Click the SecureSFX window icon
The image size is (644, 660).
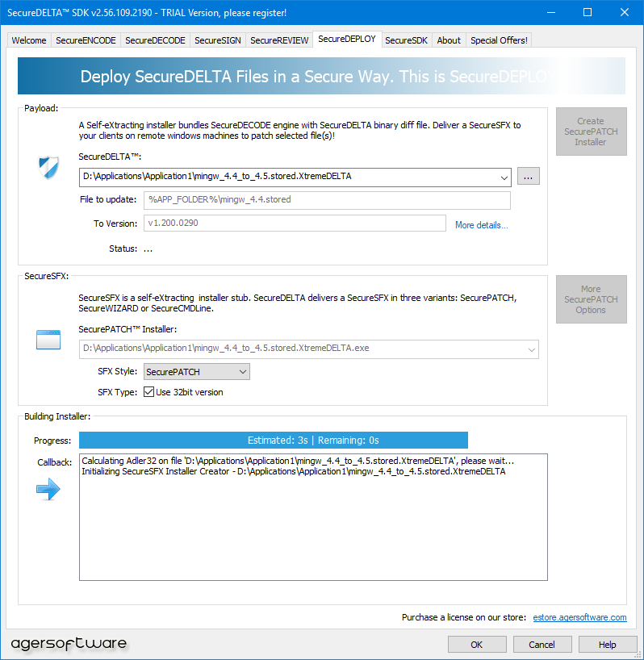[x=48, y=340]
